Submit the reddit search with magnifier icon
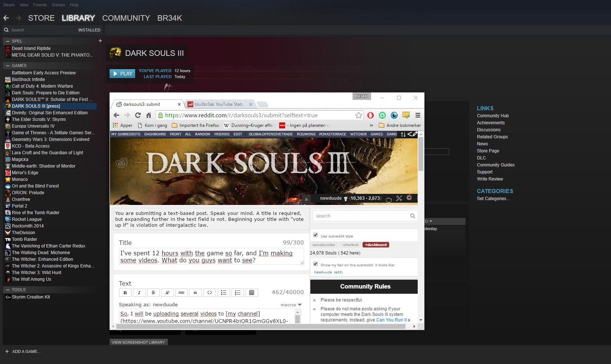This screenshot has width=611, height=364. tap(413, 216)
